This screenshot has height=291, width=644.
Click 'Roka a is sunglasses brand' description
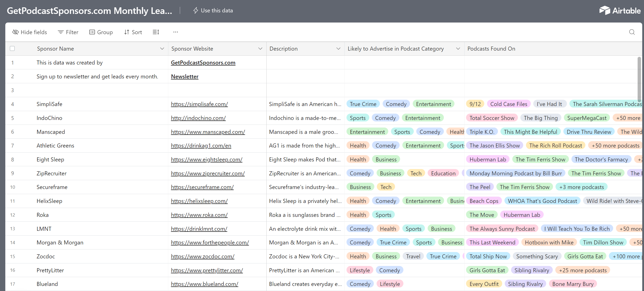(305, 215)
